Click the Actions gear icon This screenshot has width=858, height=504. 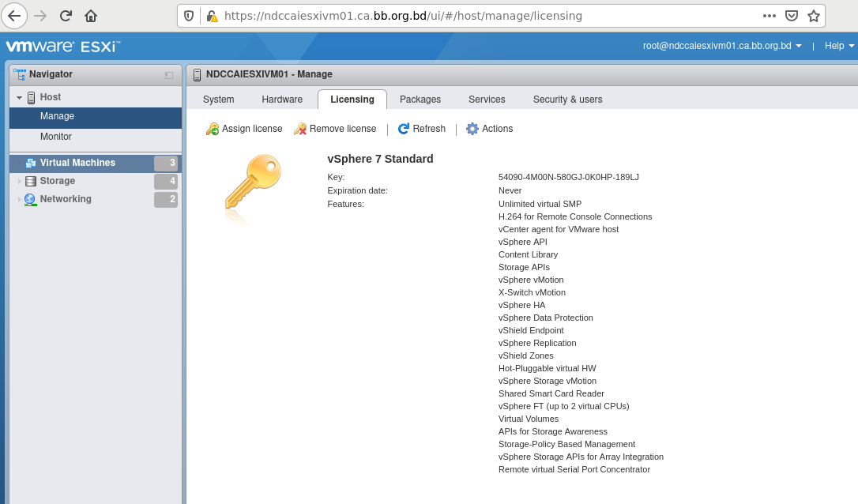[472, 129]
